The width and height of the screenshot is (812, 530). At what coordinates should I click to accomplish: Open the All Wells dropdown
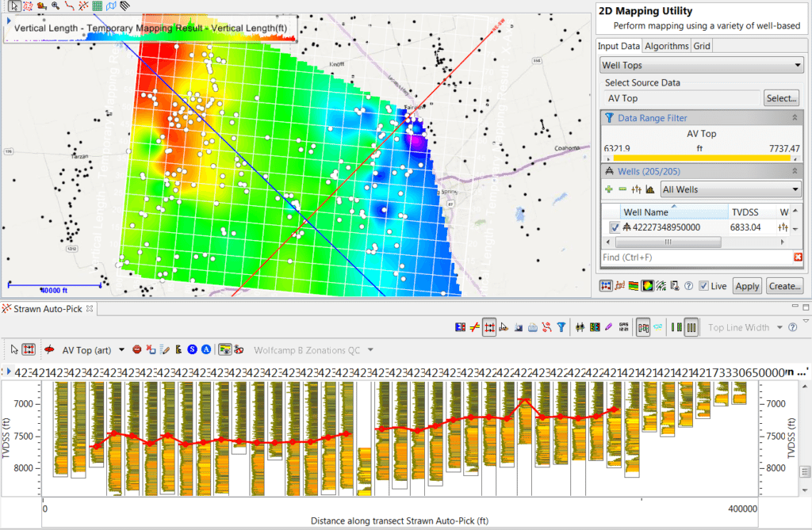pyautogui.click(x=730, y=189)
